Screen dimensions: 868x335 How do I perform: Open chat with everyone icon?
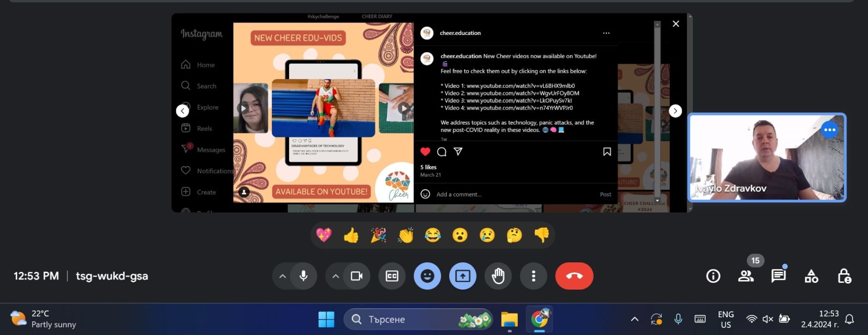click(779, 276)
